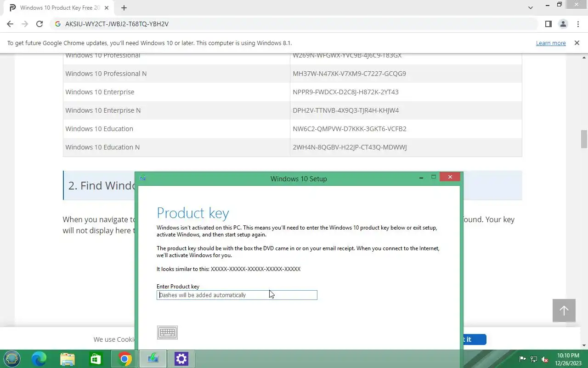This screenshot has width=588, height=368.
Task: Click the address bar with product key
Action: (x=294, y=24)
